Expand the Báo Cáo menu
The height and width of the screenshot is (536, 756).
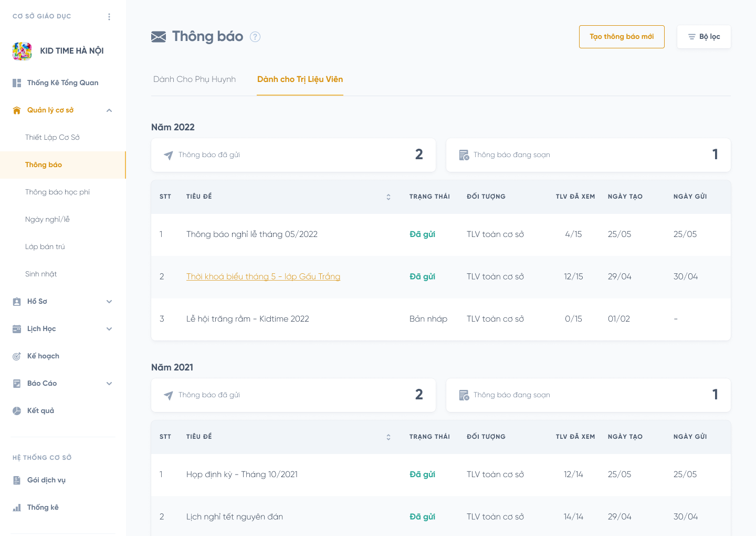pos(109,384)
